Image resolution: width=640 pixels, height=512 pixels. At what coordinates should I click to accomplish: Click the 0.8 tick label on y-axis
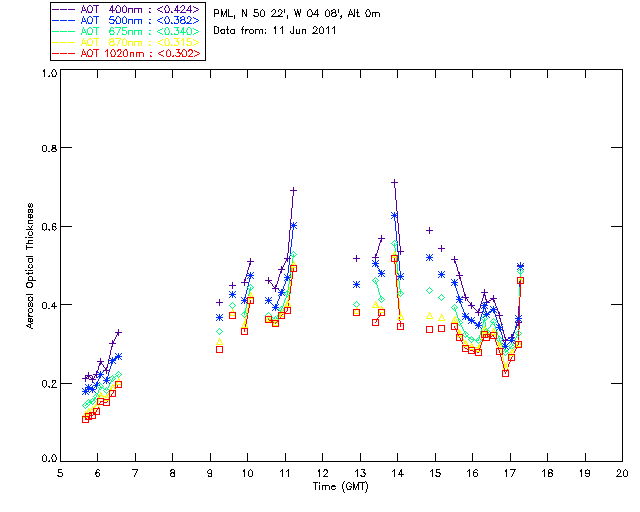click(49, 148)
